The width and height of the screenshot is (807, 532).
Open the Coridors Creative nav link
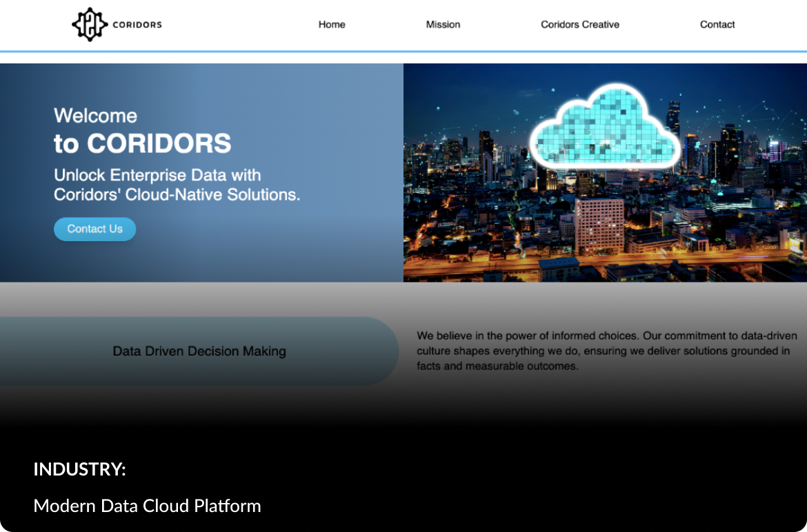(579, 25)
